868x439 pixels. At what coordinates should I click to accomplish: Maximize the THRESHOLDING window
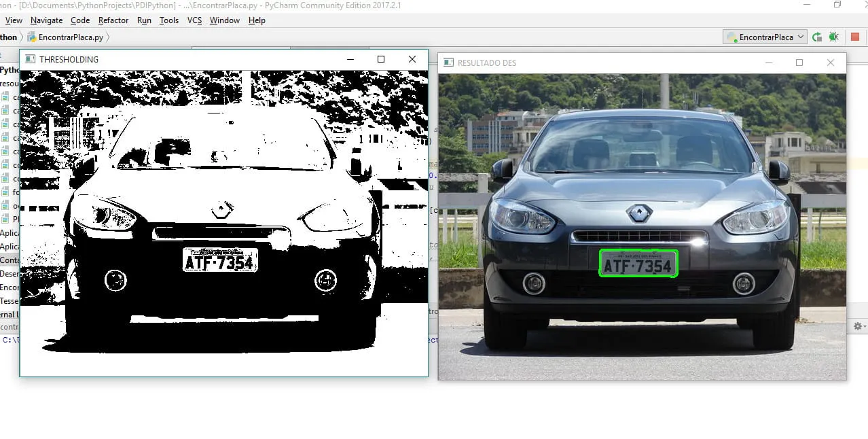(381, 59)
